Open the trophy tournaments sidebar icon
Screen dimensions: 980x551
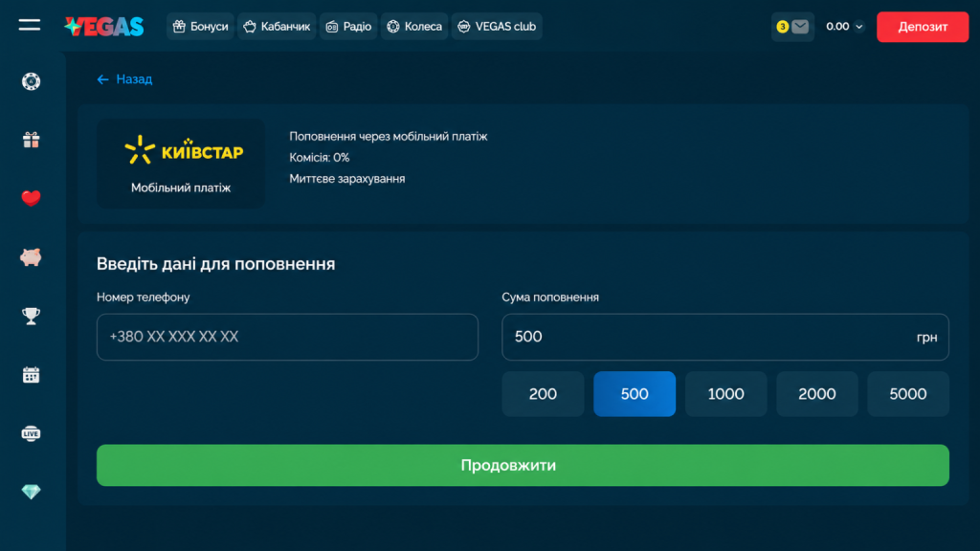click(x=32, y=316)
